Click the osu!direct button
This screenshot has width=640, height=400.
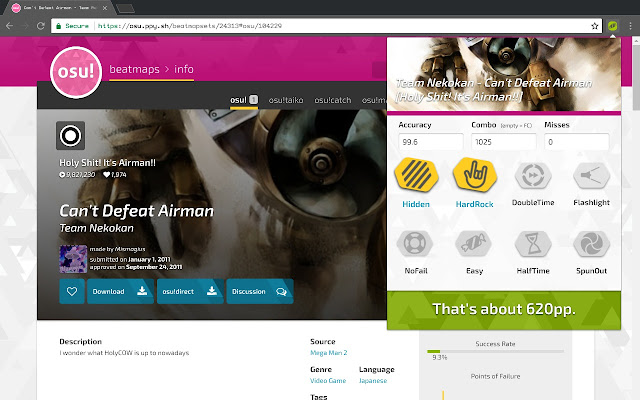point(190,291)
